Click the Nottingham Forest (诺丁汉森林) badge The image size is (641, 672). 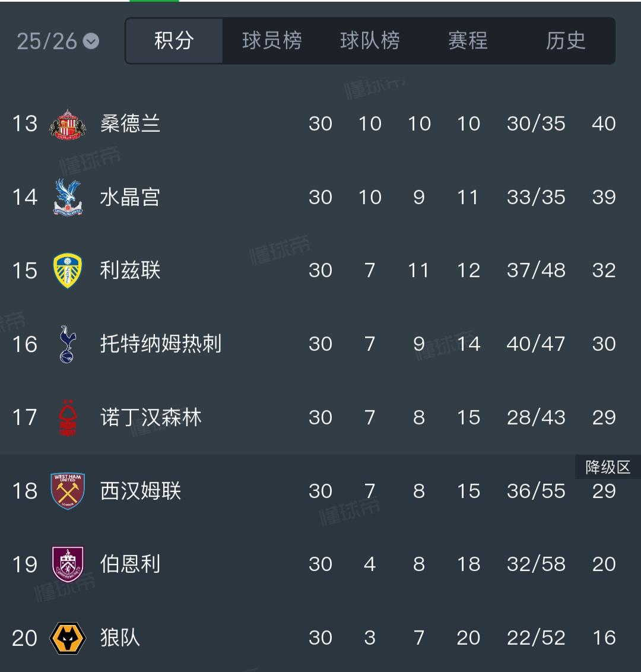[67, 417]
